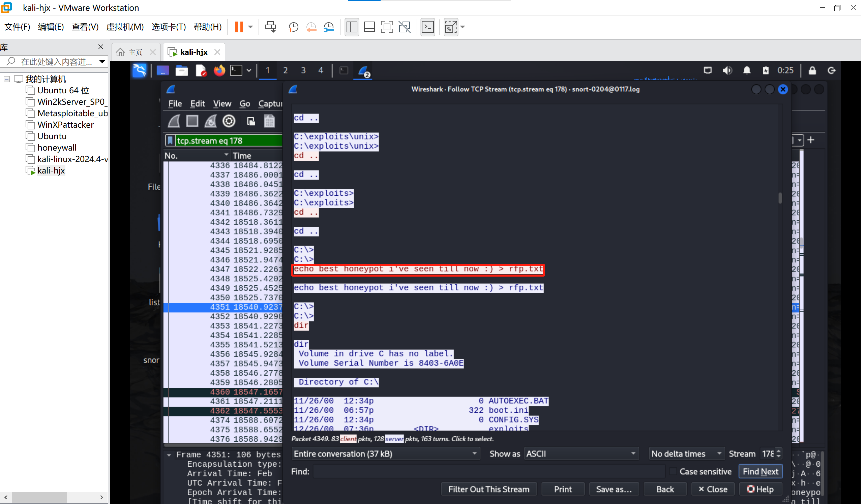Send Ctrl+Alt+Del to the virtual machine
Image resolution: width=861 pixels, height=504 pixels.
(x=270, y=27)
